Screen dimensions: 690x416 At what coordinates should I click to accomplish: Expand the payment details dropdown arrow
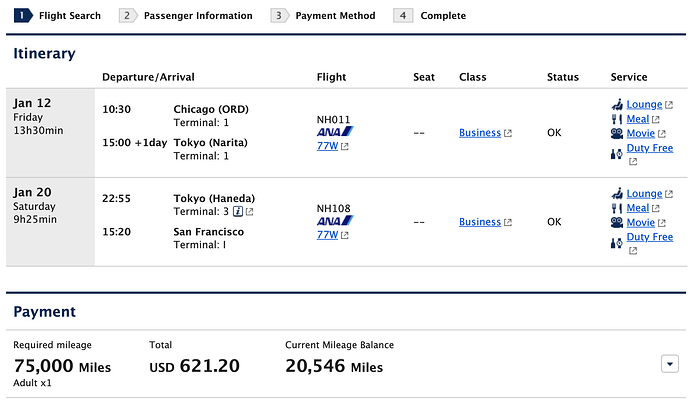tap(670, 364)
